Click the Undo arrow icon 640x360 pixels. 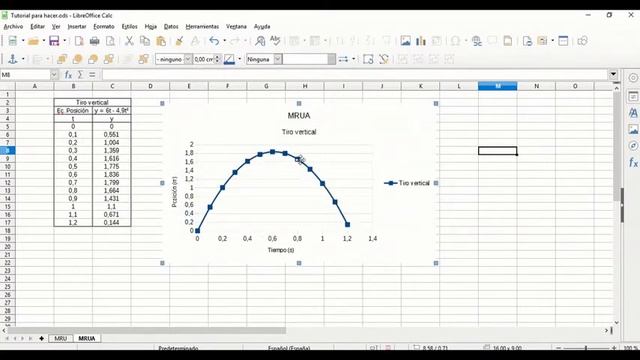click(x=214, y=41)
